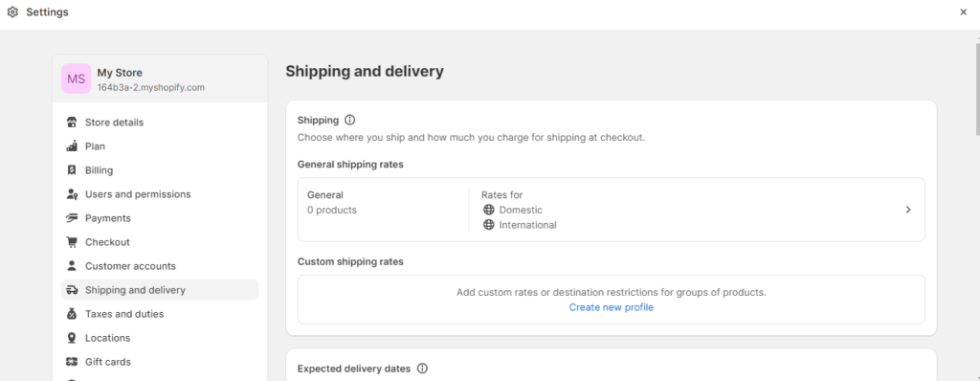Screen dimensions: 980x381
Task: Click the page vertical scrollbar thumb
Action: (x=977, y=87)
